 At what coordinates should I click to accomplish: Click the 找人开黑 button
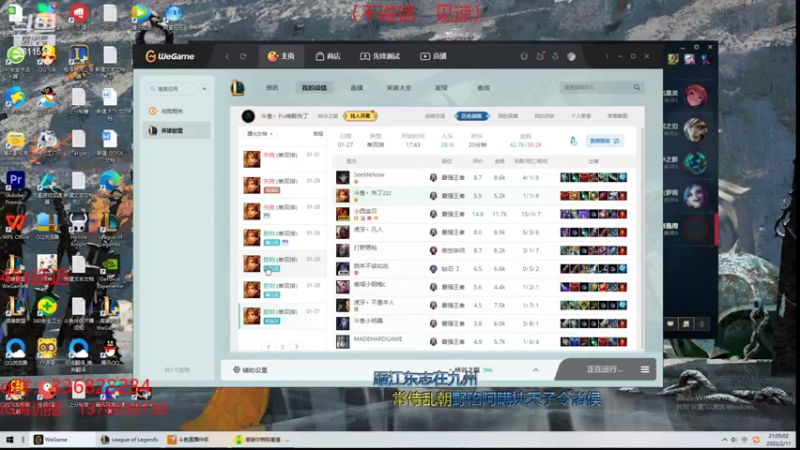tap(360, 116)
